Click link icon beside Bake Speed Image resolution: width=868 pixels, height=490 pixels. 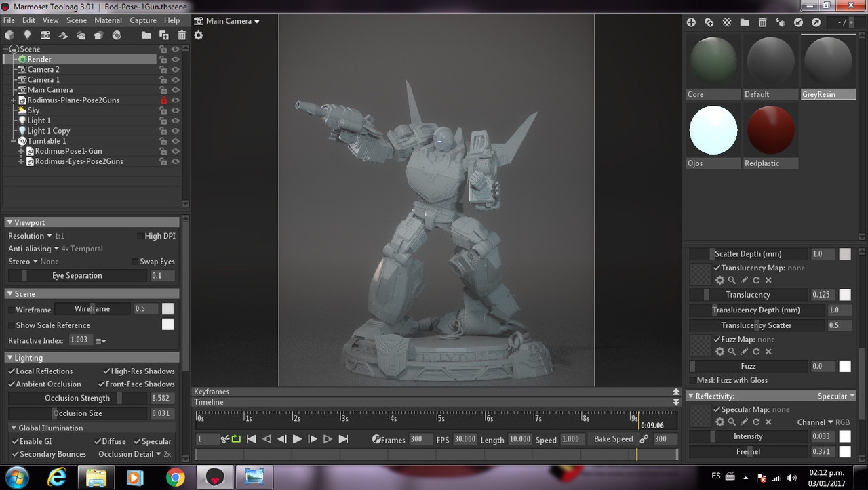coord(644,439)
